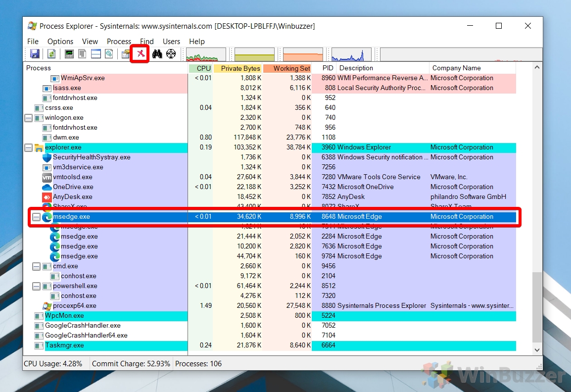Sort by the PID column header

coord(325,68)
